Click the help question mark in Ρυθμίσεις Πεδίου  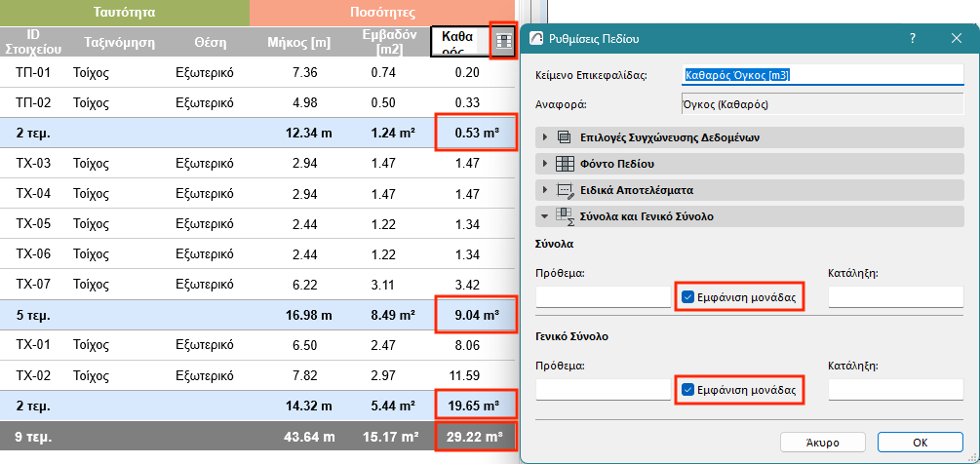click(x=913, y=39)
